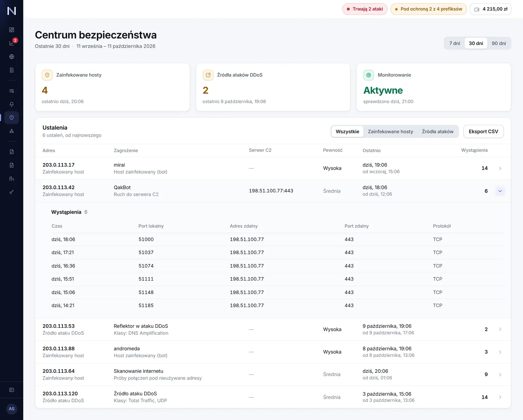Click the N logo in the sidebar
Screen dimensions: 523x420
click(x=12, y=11)
